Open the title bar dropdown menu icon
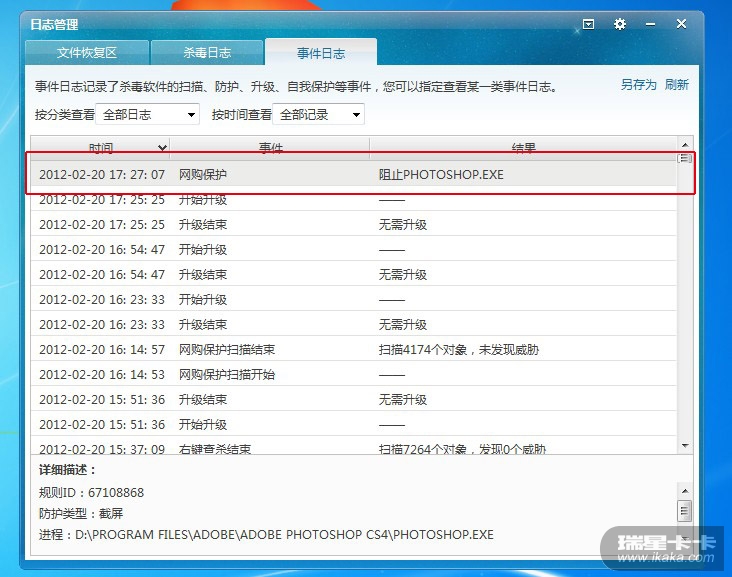The image size is (732, 577). click(588, 24)
